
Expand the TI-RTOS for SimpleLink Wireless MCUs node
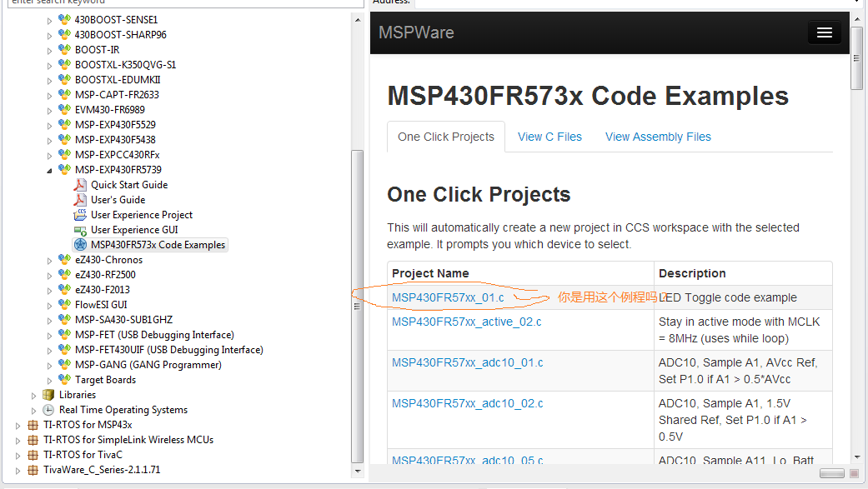click(18, 441)
